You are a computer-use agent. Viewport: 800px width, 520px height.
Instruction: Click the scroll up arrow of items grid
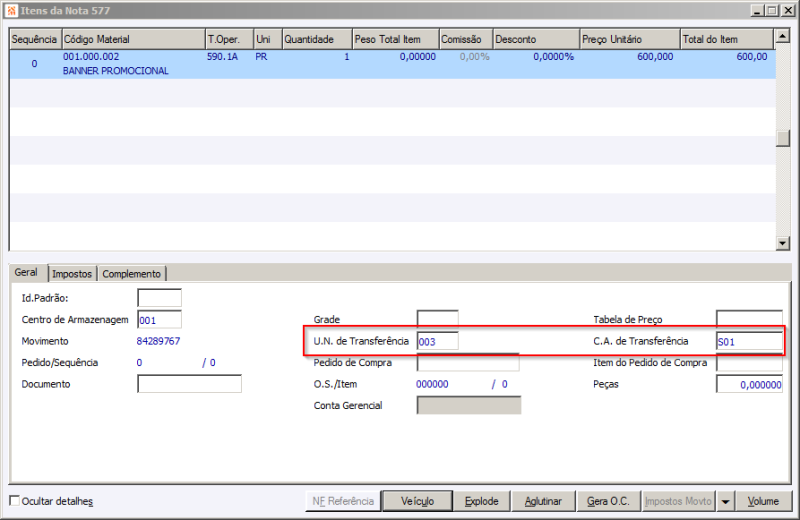click(783, 36)
